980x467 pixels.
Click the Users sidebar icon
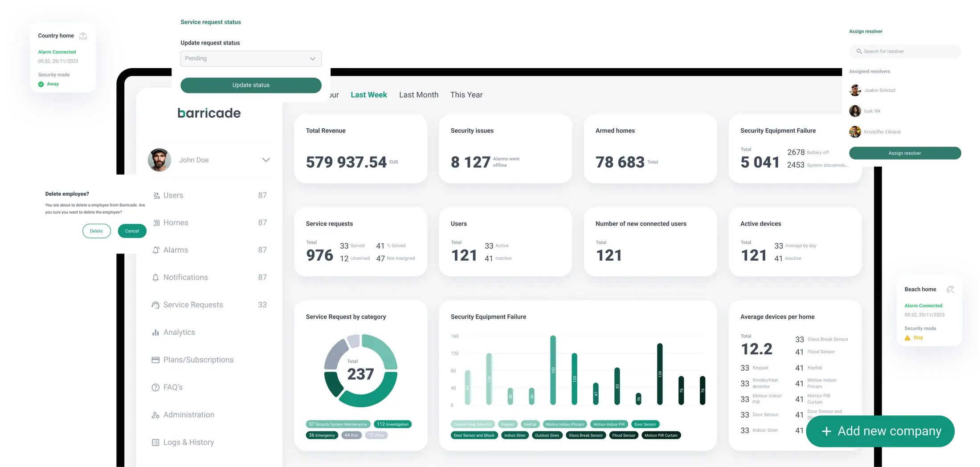[x=156, y=196]
